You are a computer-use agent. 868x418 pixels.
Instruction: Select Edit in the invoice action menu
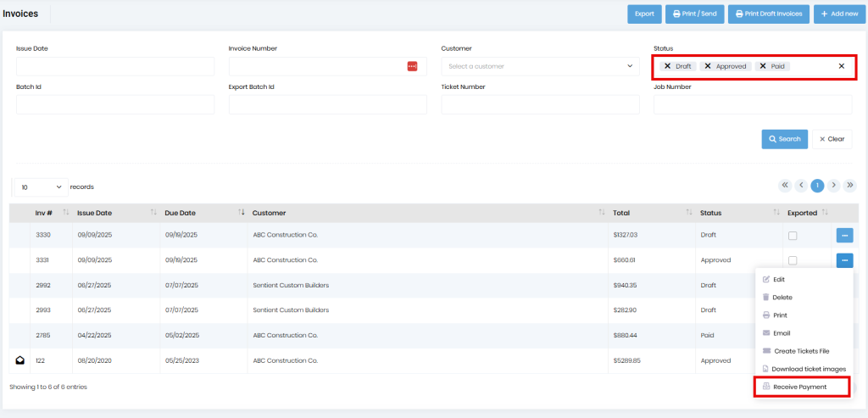778,279
